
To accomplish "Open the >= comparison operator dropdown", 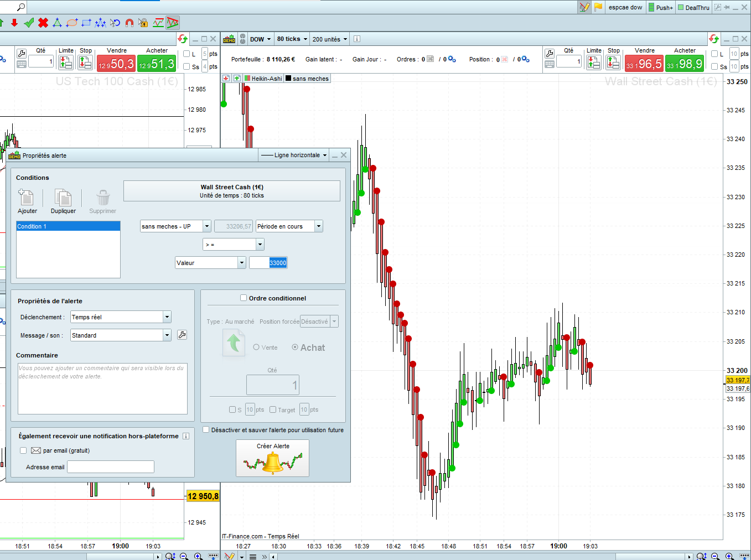I will tap(234, 244).
